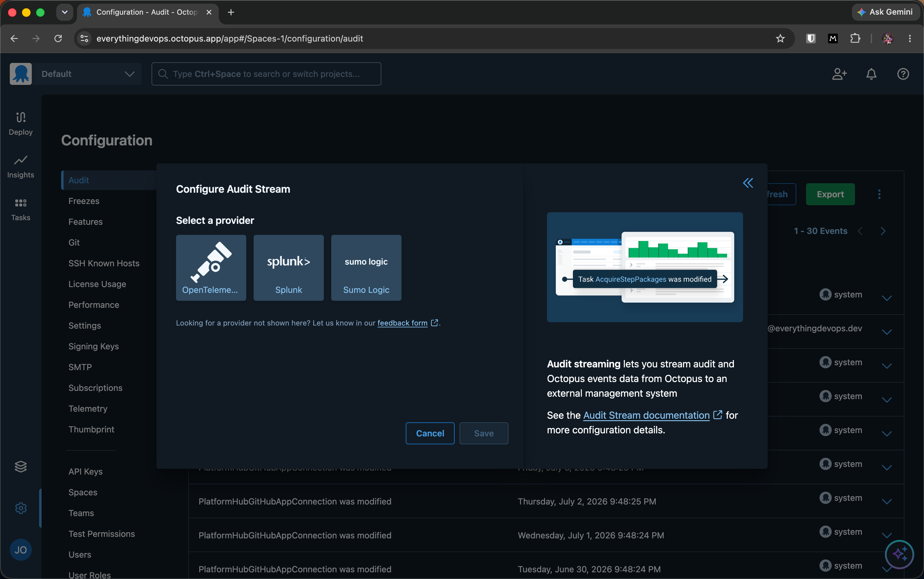The height and width of the screenshot is (579, 924).
Task: Open Tasks in left sidebar
Action: point(21,209)
